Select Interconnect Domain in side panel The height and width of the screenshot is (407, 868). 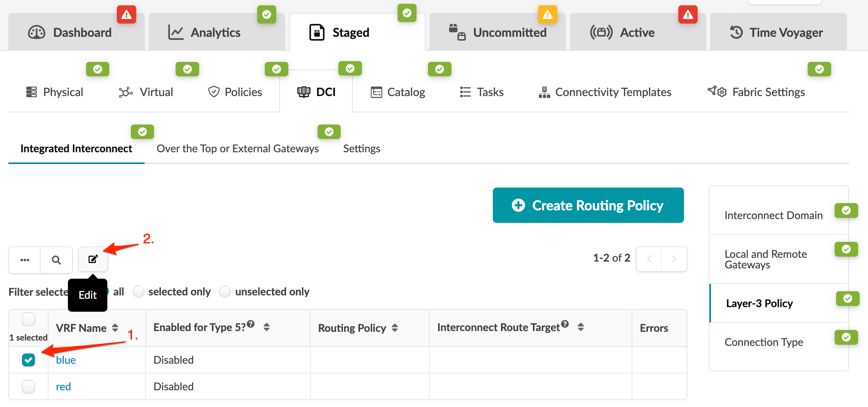pyautogui.click(x=773, y=215)
